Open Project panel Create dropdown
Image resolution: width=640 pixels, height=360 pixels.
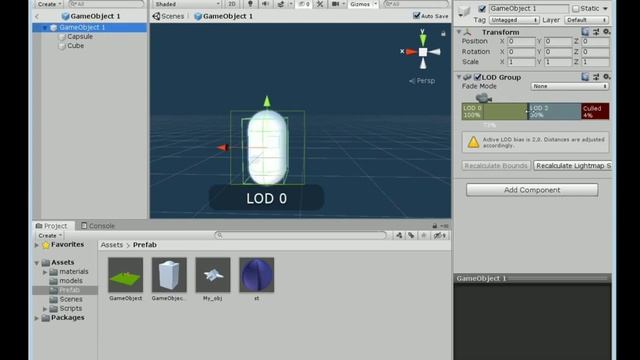(49, 236)
